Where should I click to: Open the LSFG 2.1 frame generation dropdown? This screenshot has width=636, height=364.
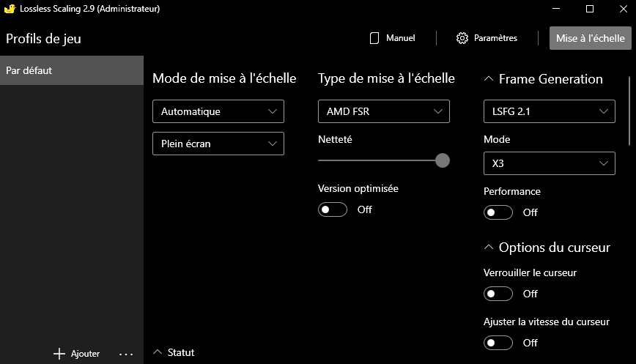(549, 111)
